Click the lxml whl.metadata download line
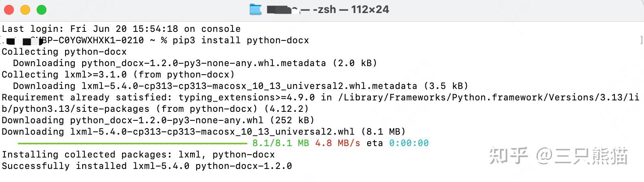This screenshot has height=182, width=644. pos(240,86)
